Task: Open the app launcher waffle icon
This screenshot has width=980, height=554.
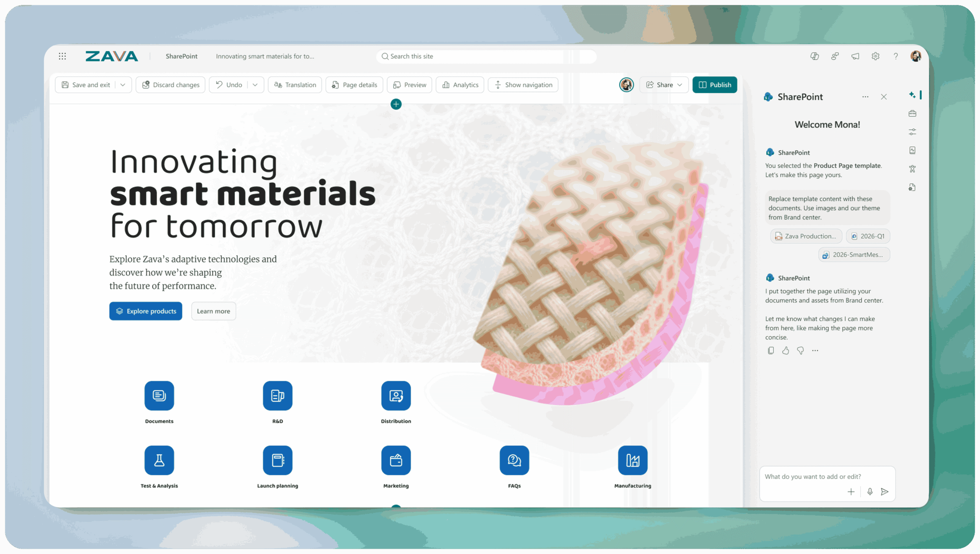Action: [62, 56]
